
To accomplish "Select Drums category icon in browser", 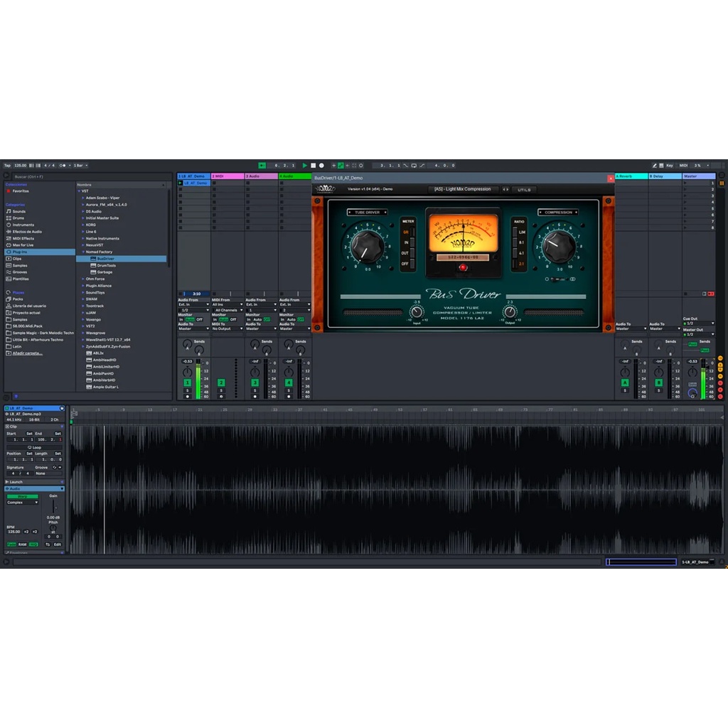I will (x=9, y=218).
